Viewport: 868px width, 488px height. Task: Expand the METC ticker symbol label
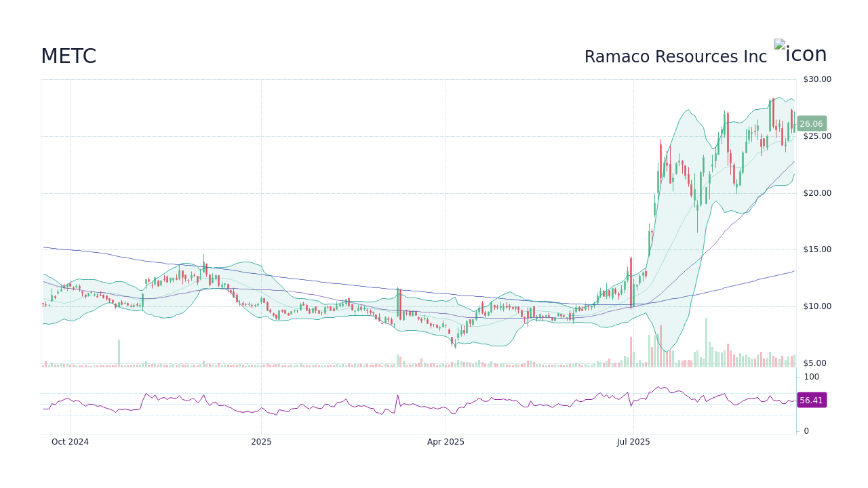[68, 56]
